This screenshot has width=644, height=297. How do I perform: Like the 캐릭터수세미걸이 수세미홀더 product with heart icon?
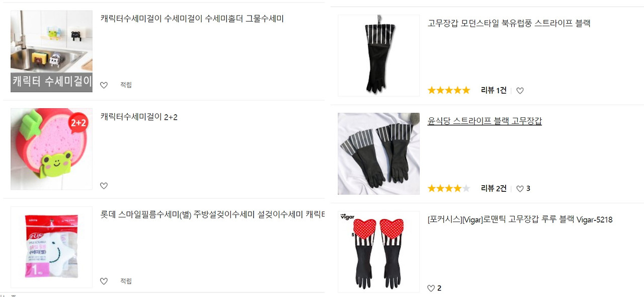coord(104,85)
